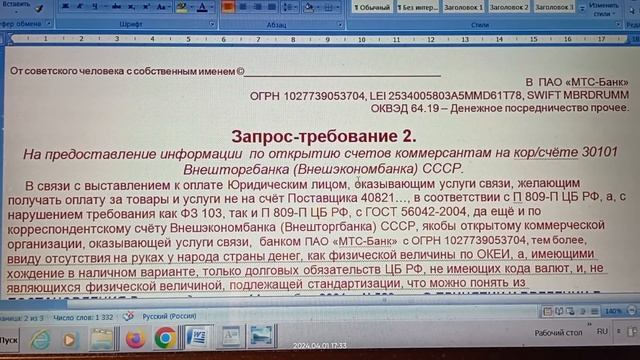Open the font color dropdown arrow
This screenshot has height=360, width=640.
tap(211, 7)
